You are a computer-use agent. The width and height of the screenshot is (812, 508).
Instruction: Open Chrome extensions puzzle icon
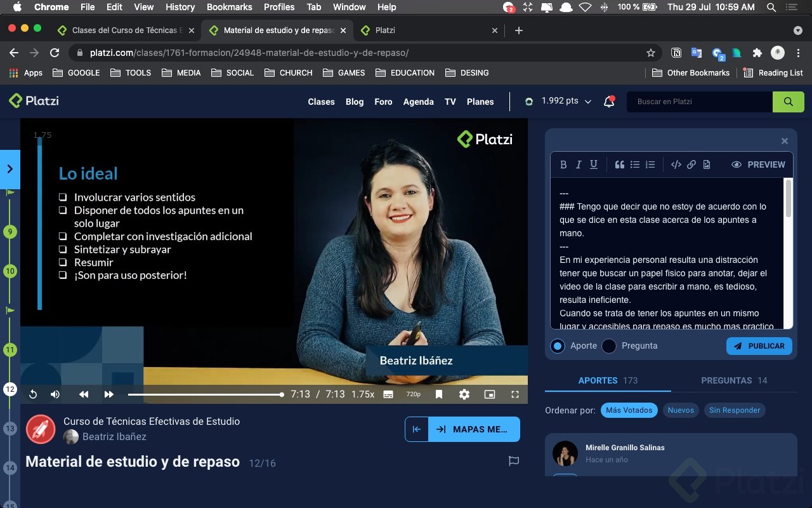click(757, 53)
